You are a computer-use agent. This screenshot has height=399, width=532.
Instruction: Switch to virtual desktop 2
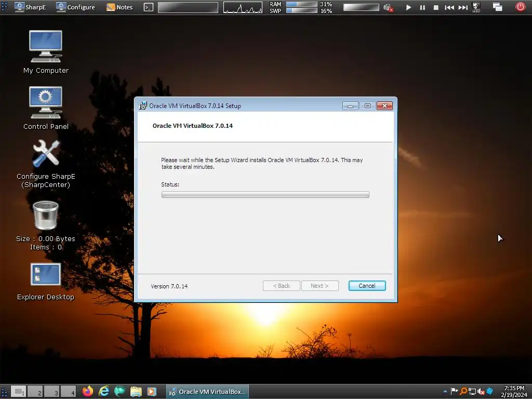pos(35,391)
